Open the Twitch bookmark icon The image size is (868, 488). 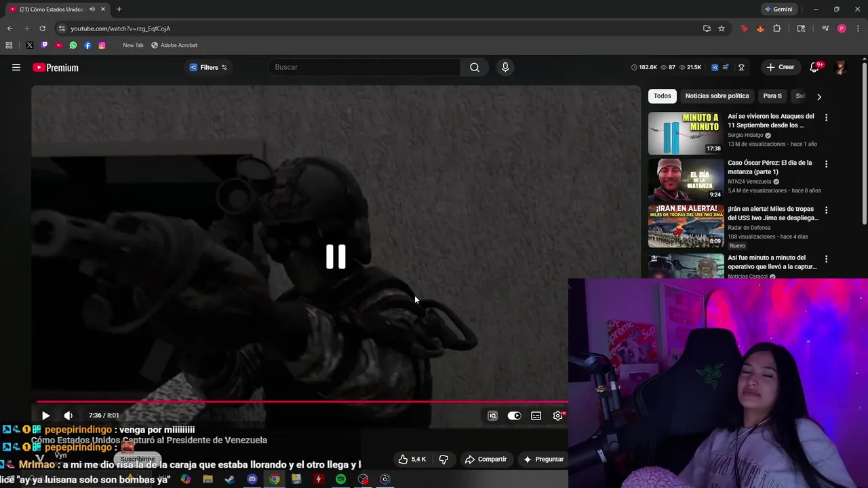44,45
